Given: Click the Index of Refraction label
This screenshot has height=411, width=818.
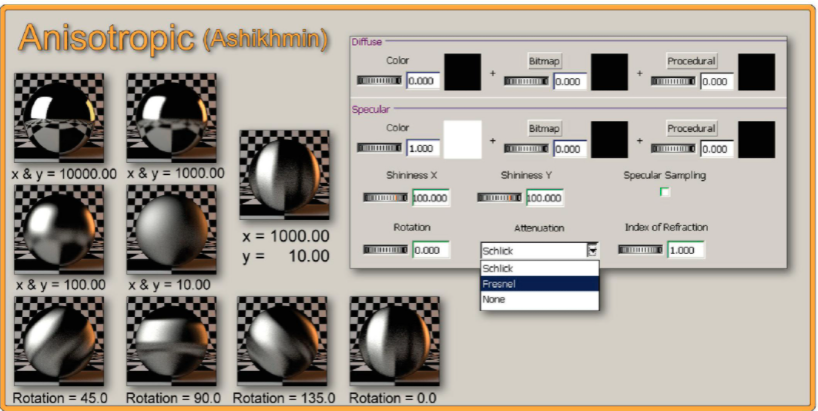Looking at the screenshot, I should (x=667, y=227).
